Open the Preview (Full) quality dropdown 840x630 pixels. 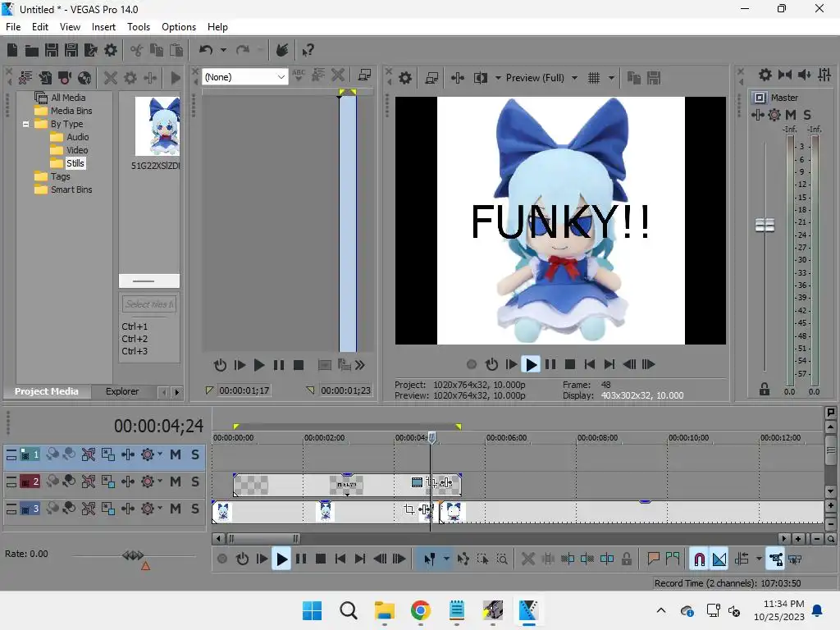(541, 78)
